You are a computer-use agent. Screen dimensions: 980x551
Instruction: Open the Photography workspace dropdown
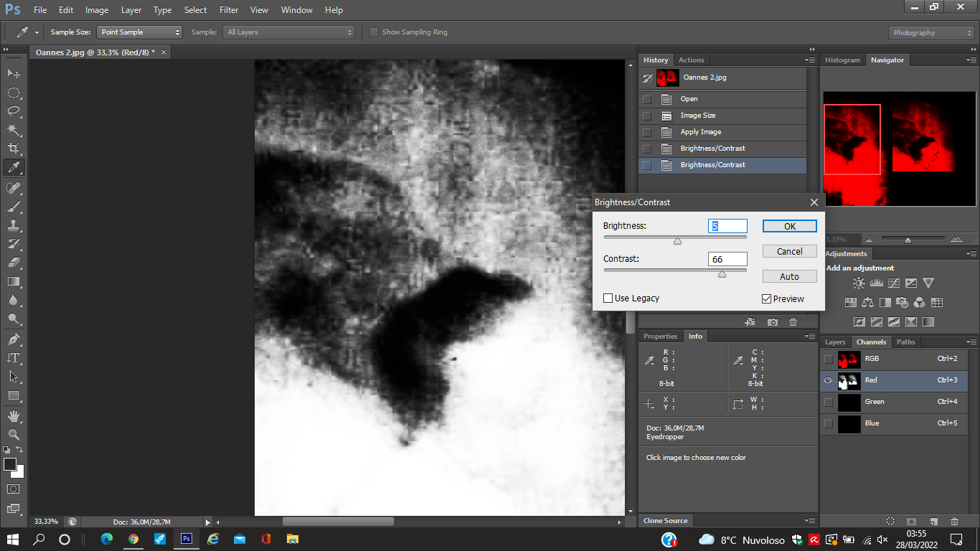931,33
